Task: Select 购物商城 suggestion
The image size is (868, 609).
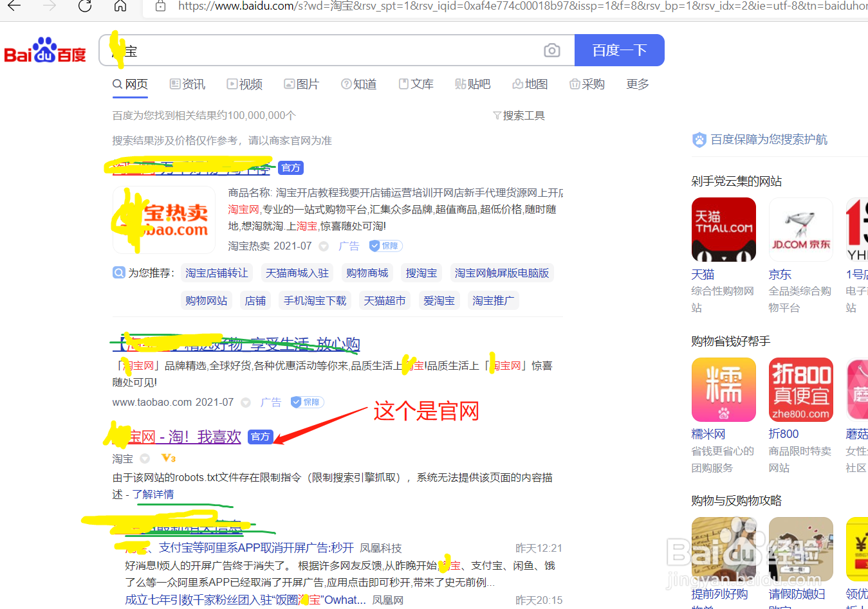Action: click(367, 273)
